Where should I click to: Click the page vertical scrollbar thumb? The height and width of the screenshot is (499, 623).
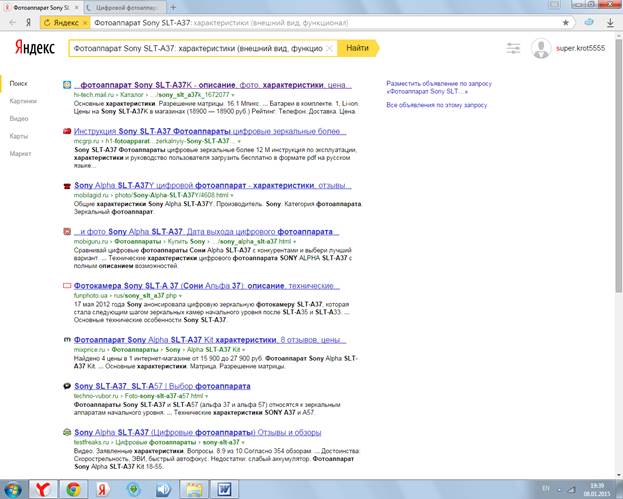pos(618,166)
